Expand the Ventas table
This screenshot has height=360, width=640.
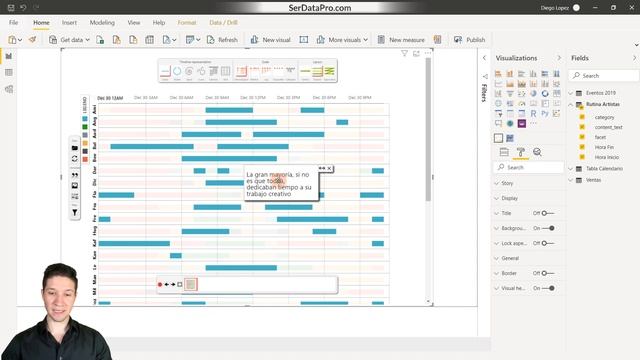[571, 180]
